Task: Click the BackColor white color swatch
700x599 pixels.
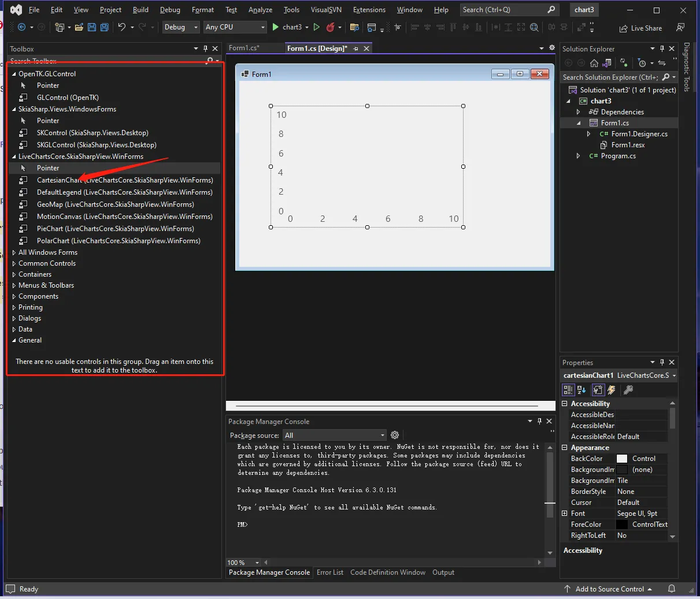Action: [x=622, y=459]
